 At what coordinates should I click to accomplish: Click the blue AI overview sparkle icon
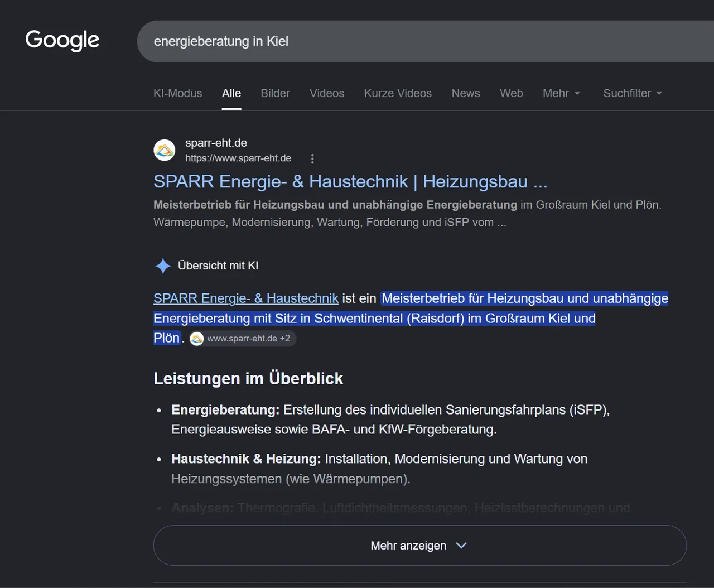coord(163,266)
